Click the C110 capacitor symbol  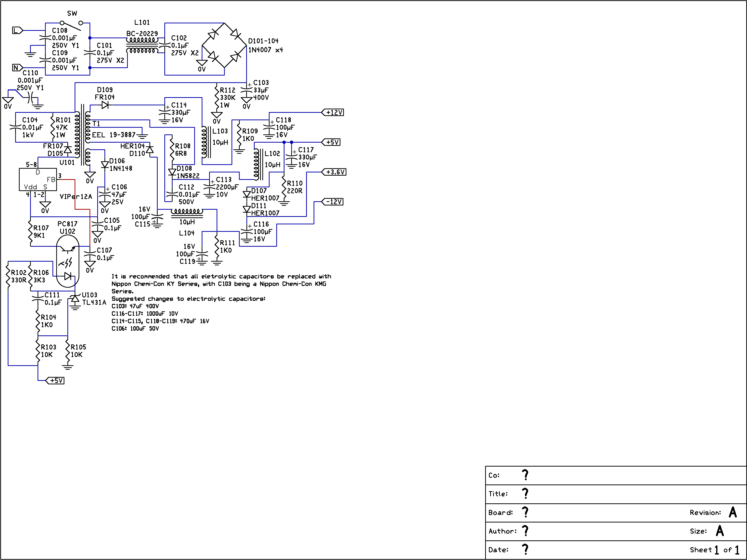[x=30, y=97]
